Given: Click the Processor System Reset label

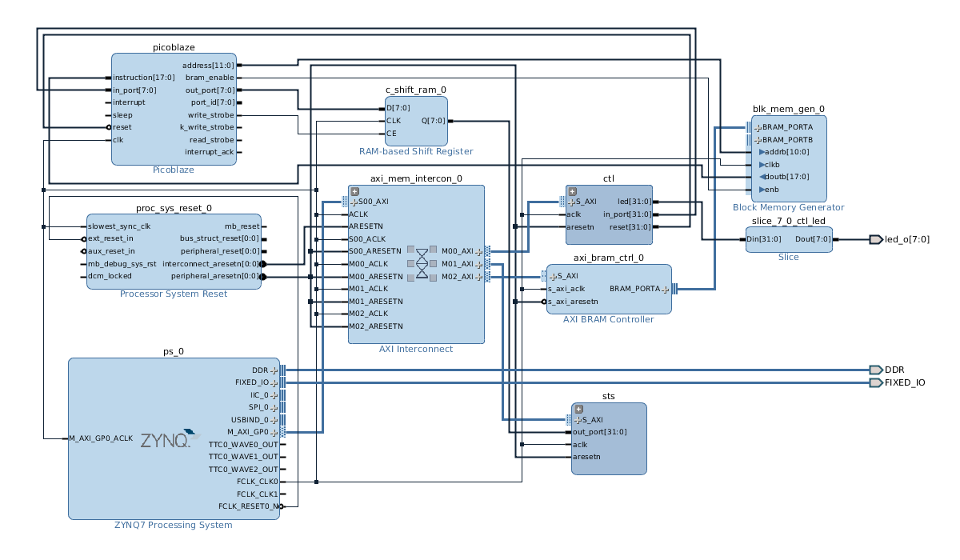Looking at the screenshot, I should click(x=174, y=294).
